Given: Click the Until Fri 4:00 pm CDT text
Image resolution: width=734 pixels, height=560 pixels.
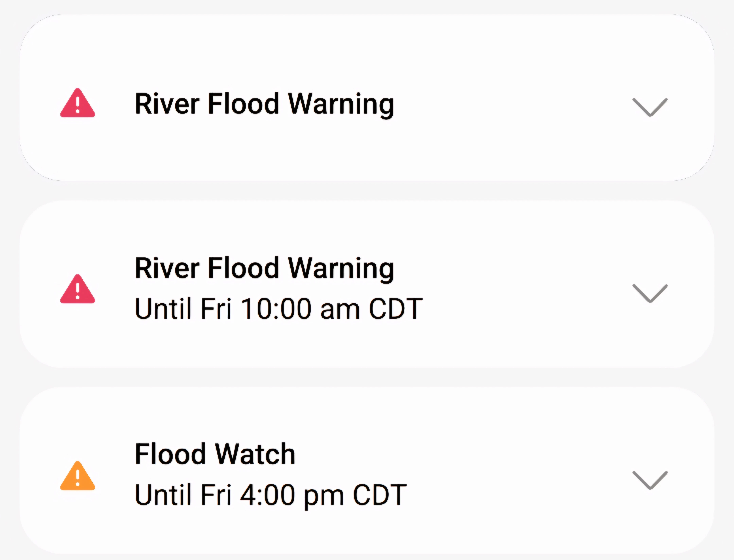Looking at the screenshot, I should [x=270, y=495].
